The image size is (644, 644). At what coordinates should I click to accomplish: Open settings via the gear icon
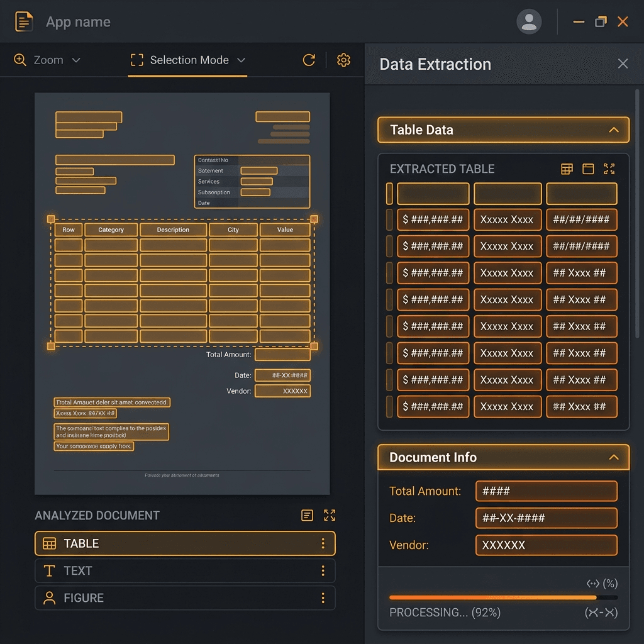coord(343,60)
